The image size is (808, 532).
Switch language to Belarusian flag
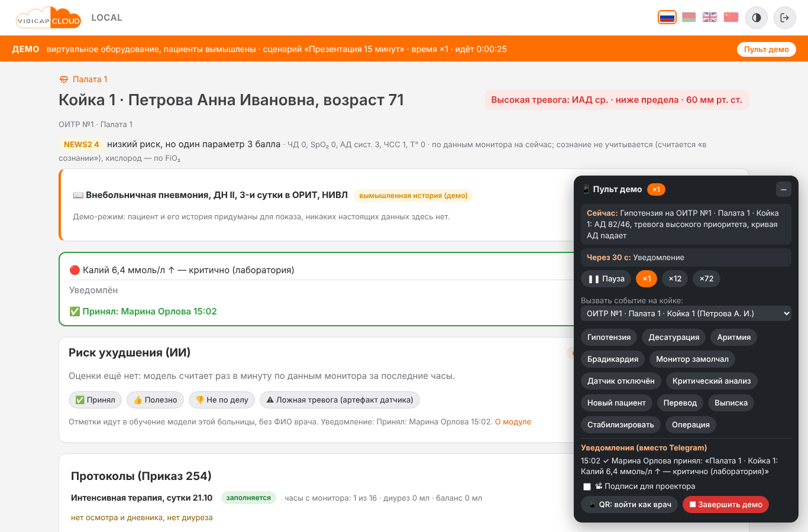[x=689, y=17]
